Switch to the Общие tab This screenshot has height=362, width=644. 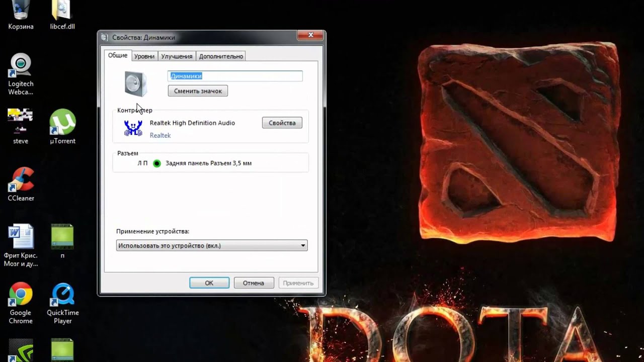pos(118,55)
